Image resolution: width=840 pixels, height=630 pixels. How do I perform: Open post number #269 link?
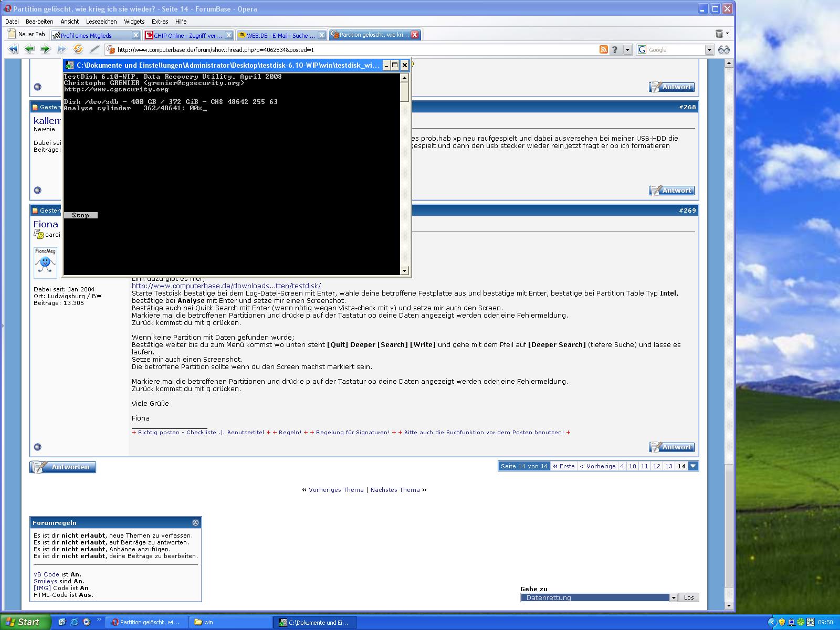tap(687, 211)
